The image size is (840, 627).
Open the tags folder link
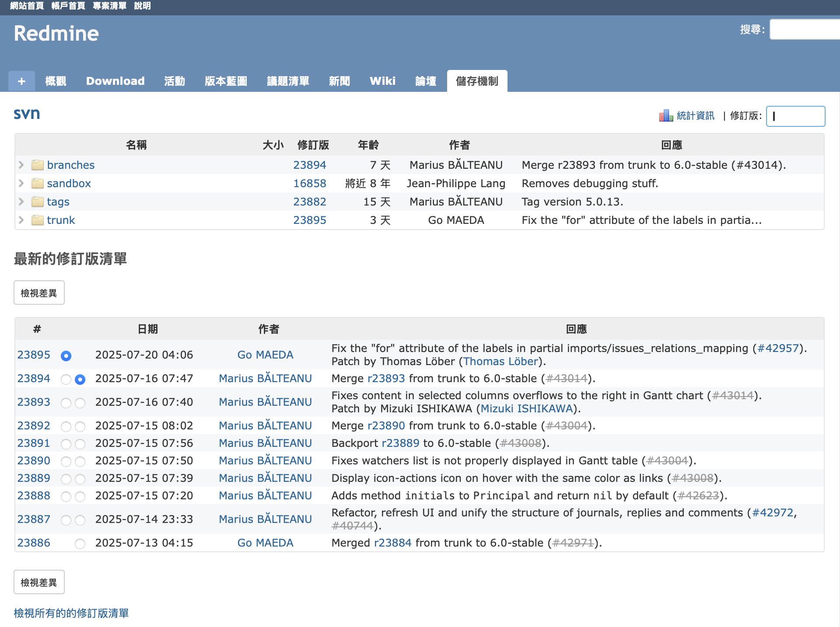[x=58, y=202]
